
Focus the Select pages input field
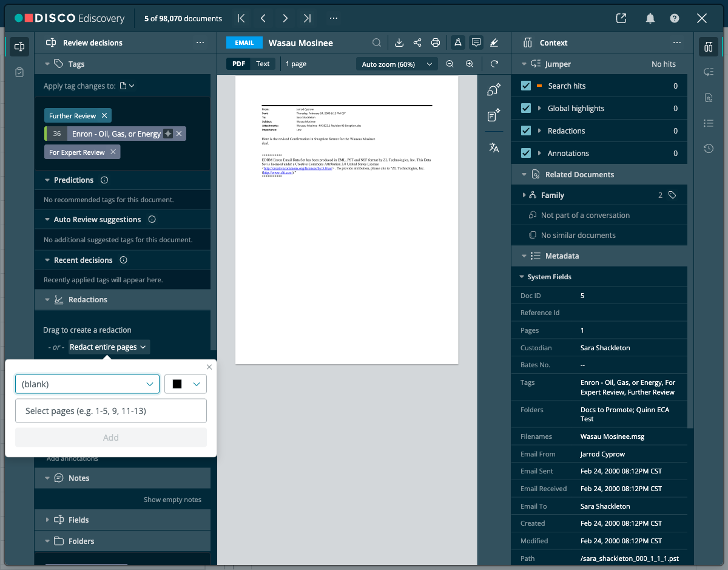pyautogui.click(x=111, y=410)
